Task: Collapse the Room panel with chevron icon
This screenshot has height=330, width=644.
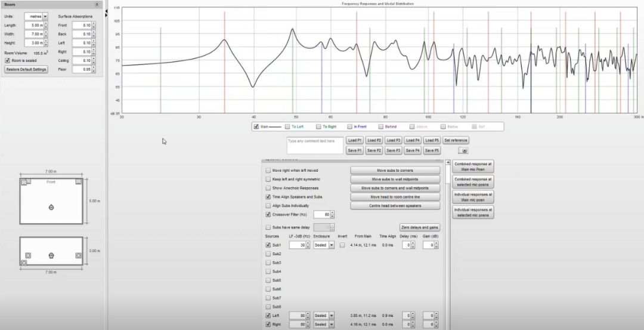Action: (x=97, y=5)
